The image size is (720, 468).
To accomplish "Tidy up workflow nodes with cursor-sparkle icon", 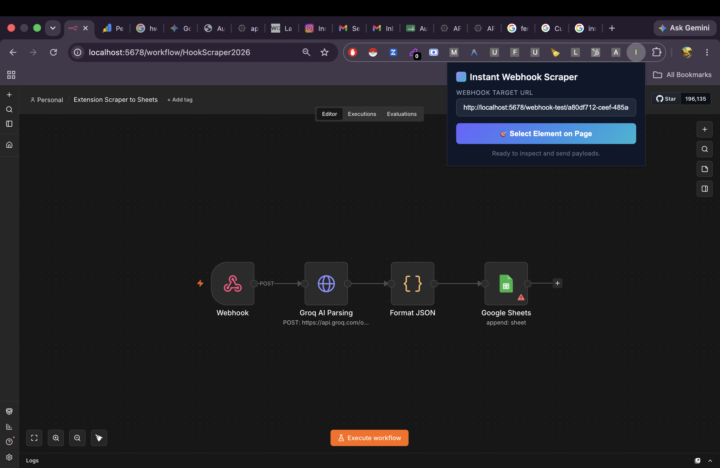I will (99, 438).
